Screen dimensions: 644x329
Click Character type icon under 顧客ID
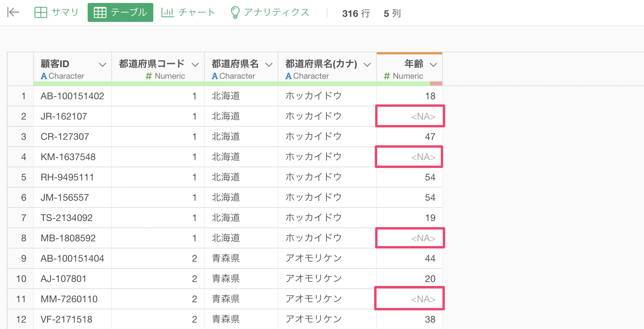[x=44, y=76]
